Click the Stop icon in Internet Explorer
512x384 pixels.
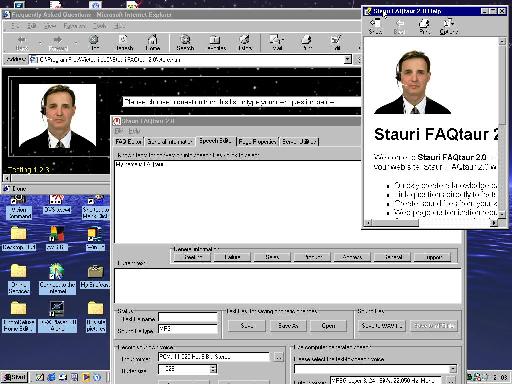tap(95, 42)
